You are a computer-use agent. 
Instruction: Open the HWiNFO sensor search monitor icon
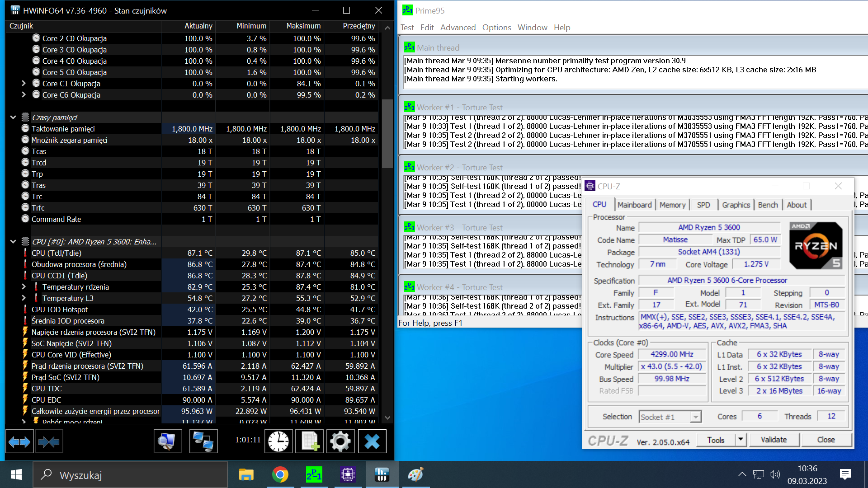[x=167, y=441]
